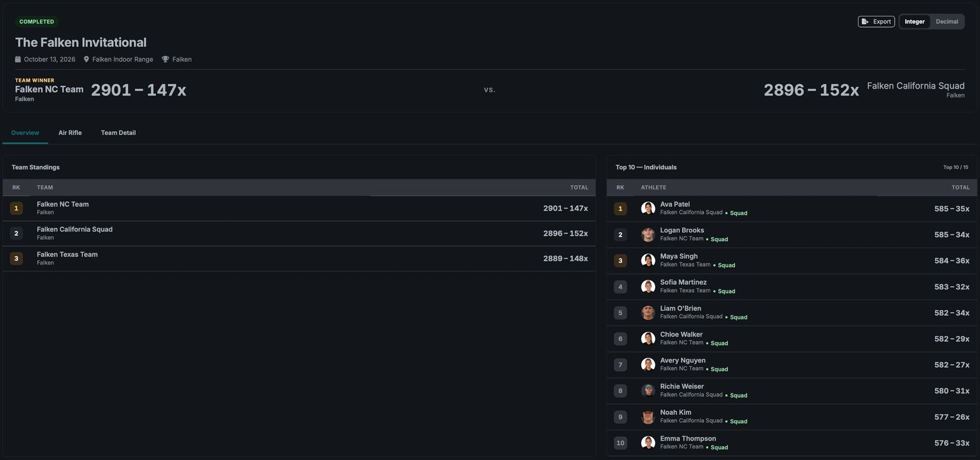Click the location pin icon beside Falken Indoor Range
This screenshot has width=980, height=460.
[x=86, y=59]
